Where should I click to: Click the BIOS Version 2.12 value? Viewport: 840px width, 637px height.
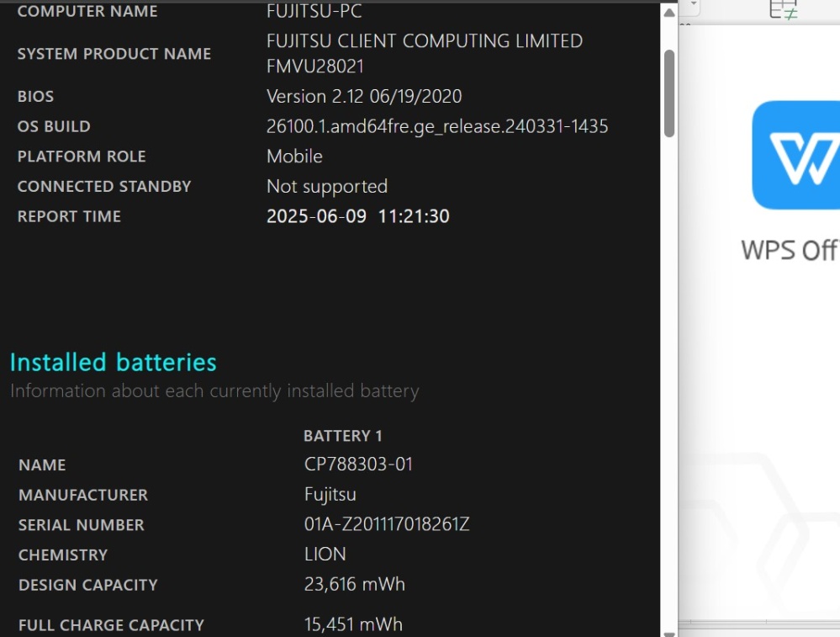point(364,97)
